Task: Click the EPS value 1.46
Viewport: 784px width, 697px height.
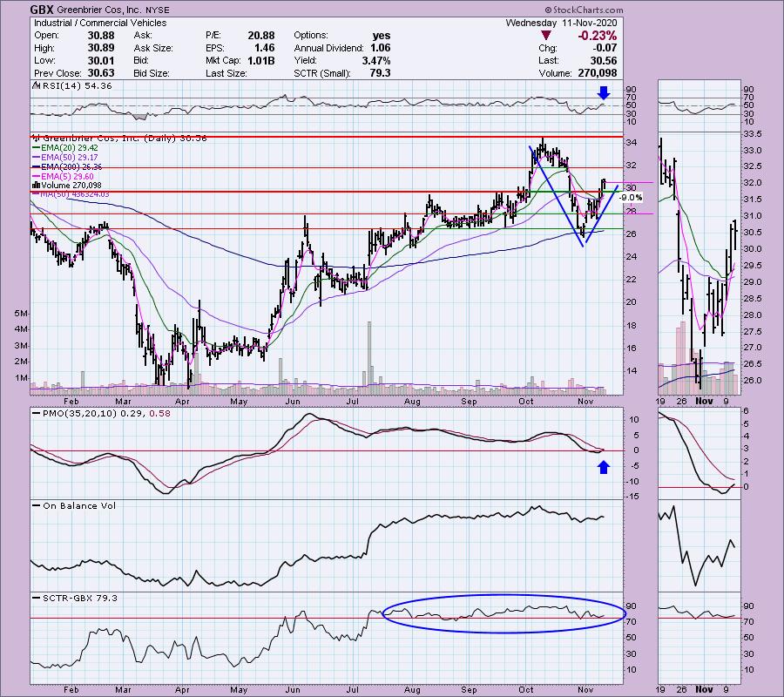Action: click(264, 48)
